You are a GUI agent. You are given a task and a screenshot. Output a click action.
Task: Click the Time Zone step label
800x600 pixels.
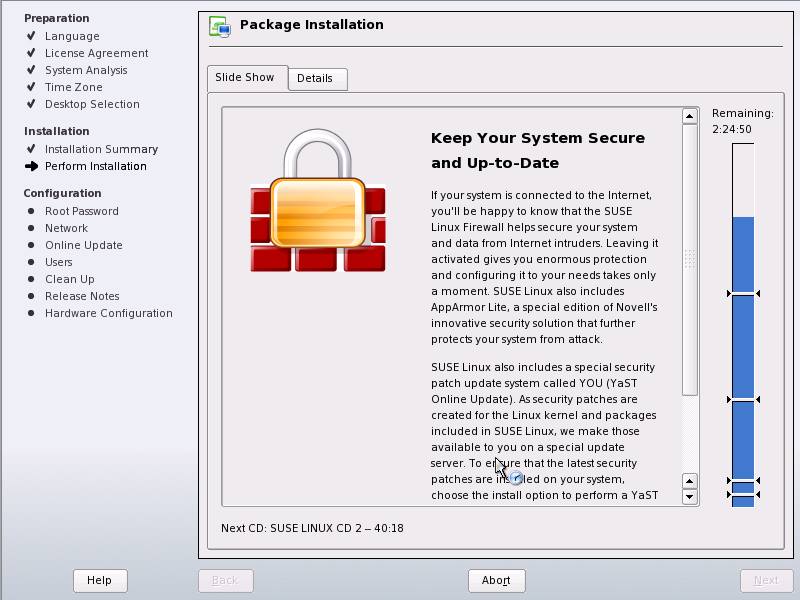pos(73,87)
